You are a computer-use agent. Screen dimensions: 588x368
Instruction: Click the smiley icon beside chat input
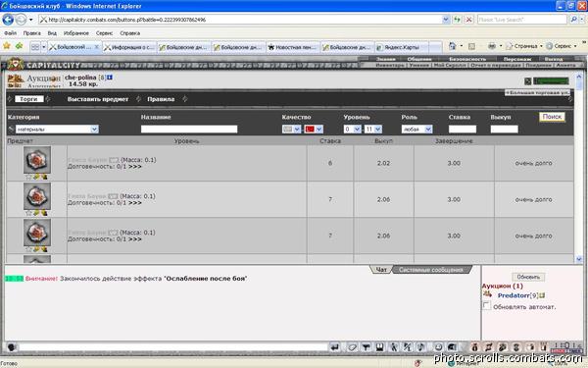11,347
